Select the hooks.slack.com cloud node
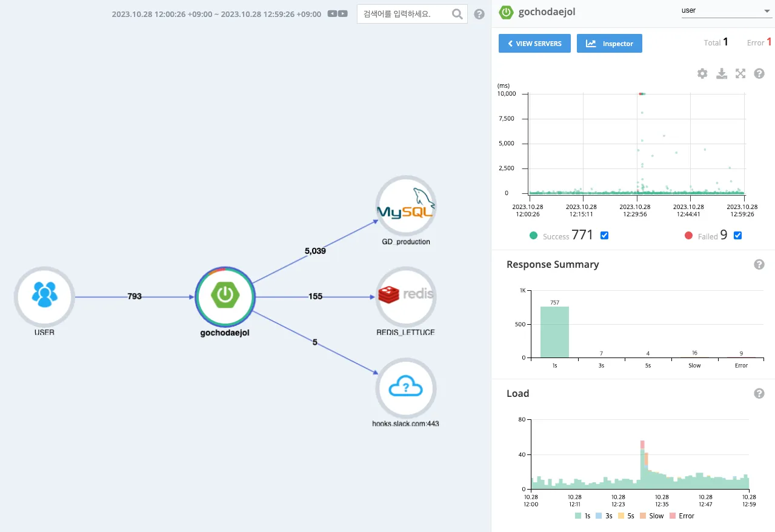Viewport: 775px width, 532px height. pos(405,387)
